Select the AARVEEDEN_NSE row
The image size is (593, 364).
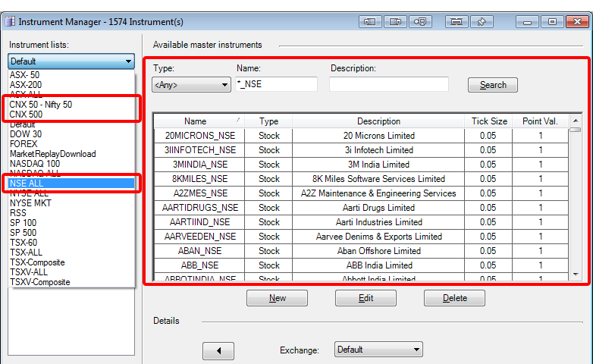pyautogui.click(x=361, y=236)
